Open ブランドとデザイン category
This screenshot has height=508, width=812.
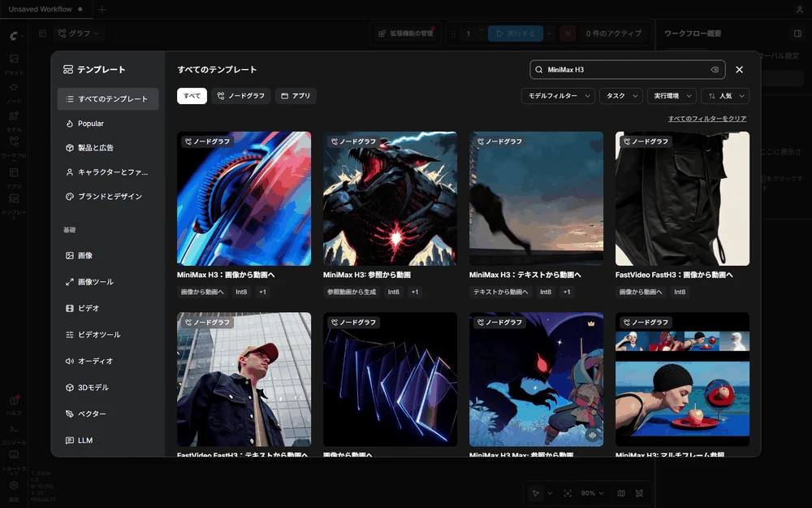point(108,197)
